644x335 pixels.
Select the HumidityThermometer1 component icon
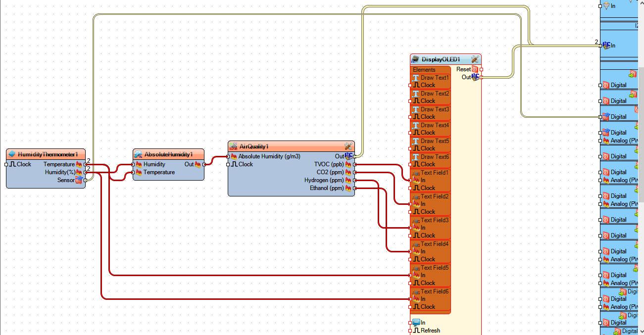(x=12, y=154)
